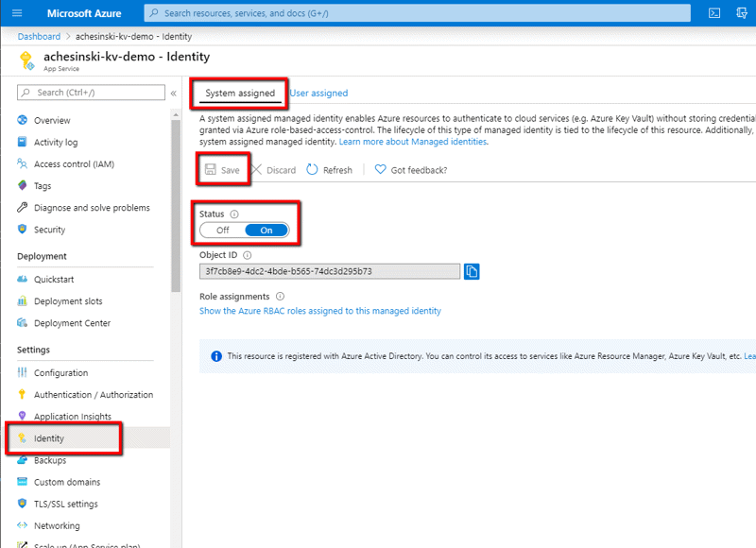Click the Role assignments info icon
Screen dimensions: 756x548
click(280, 297)
